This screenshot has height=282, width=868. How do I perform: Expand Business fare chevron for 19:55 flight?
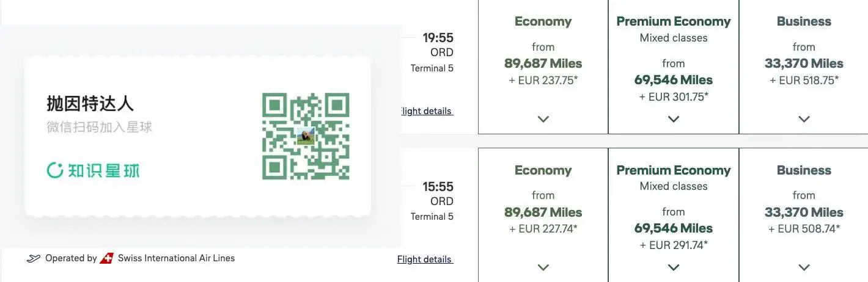[x=804, y=119]
